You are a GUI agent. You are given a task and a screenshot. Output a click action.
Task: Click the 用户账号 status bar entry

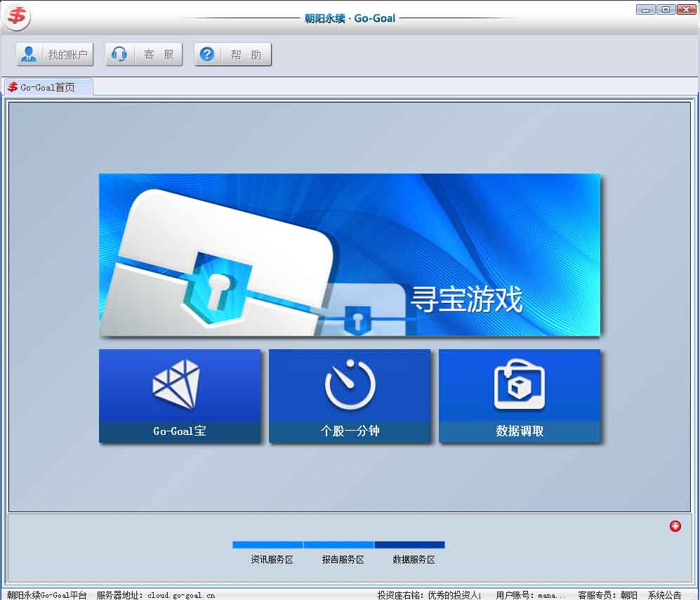[530, 594]
